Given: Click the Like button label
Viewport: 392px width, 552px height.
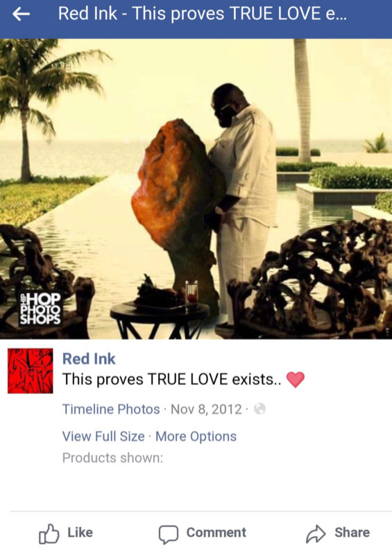Looking at the screenshot, I should tap(80, 533).
